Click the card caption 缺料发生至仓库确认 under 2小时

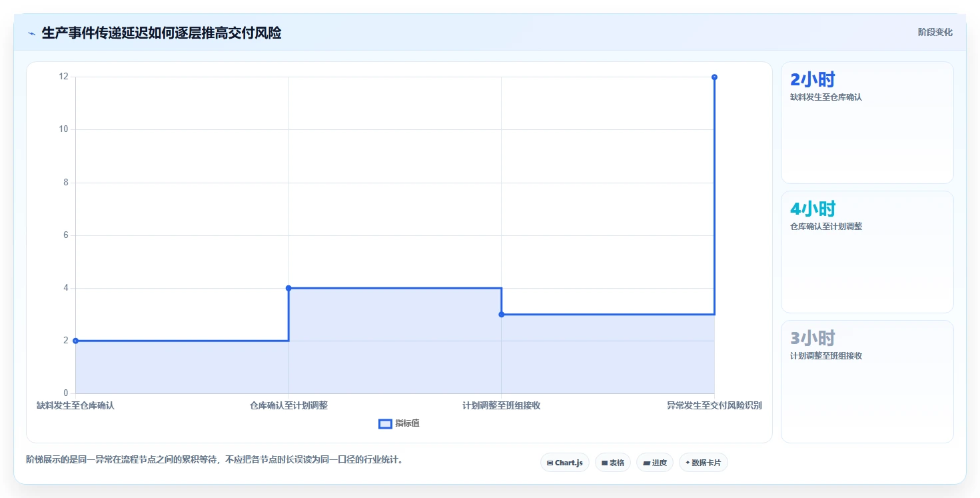(826, 97)
